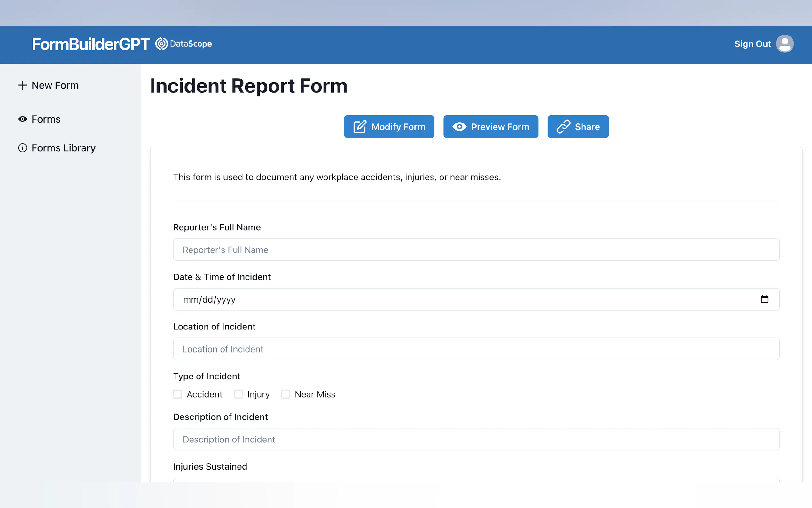Click the plus icon beside New Form
The height and width of the screenshot is (508, 812).
(x=22, y=85)
